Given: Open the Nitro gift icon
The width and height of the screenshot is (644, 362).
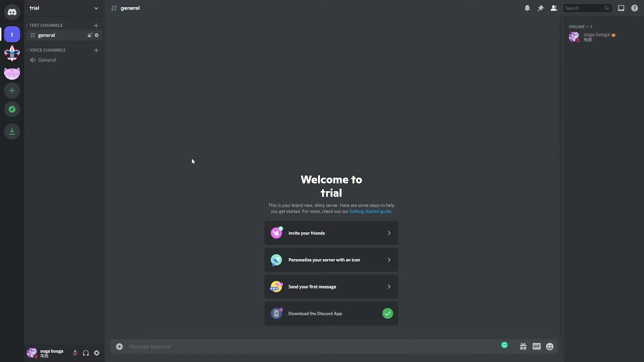Looking at the screenshot, I should [523, 346].
